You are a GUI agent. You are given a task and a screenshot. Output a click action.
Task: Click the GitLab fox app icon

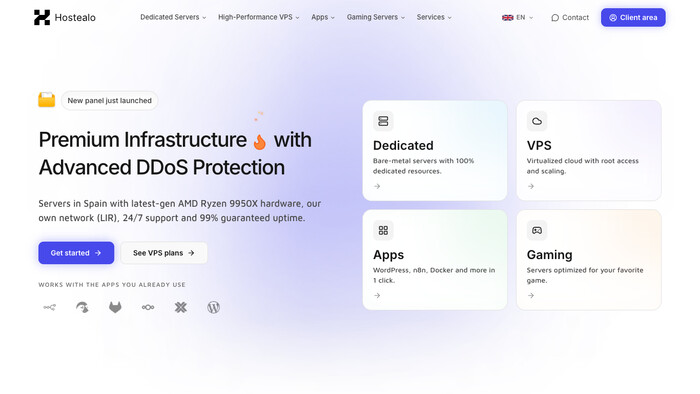point(115,307)
